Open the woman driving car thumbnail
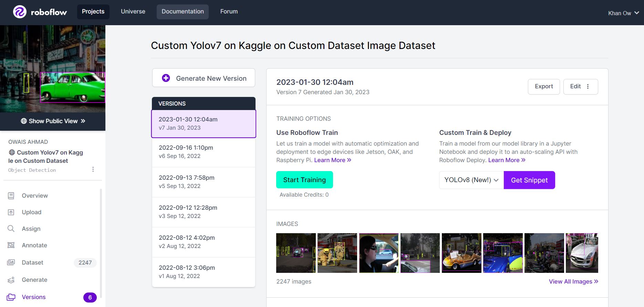644x307 pixels. pos(378,253)
